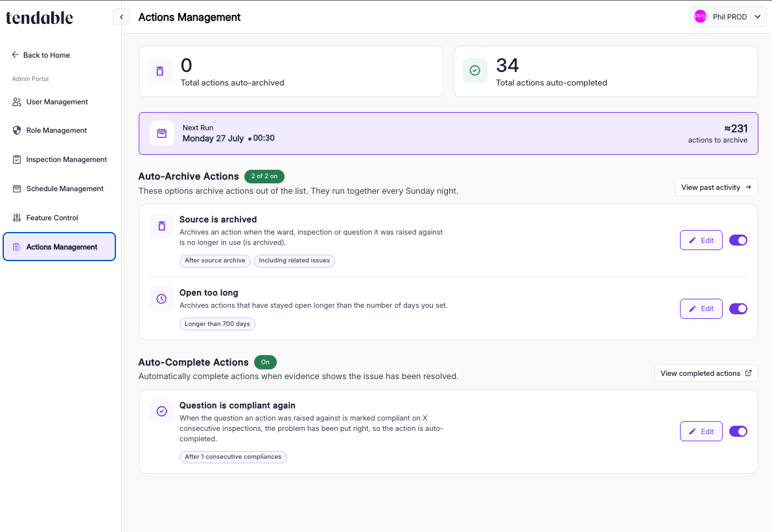Click the PPS avatar circle
This screenshot has width=772, height=532.
pos(700,17)
